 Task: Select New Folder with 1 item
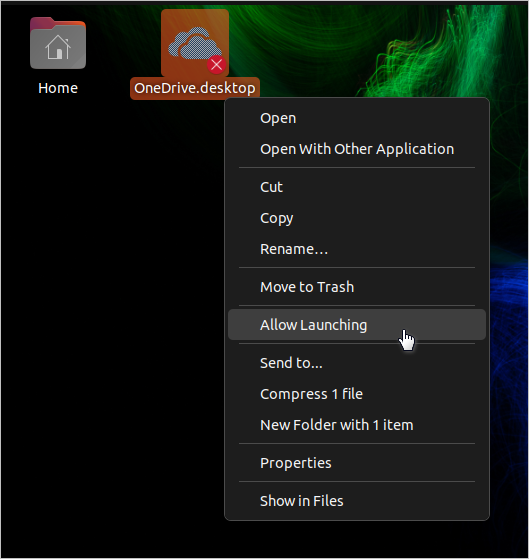(357, 425)
